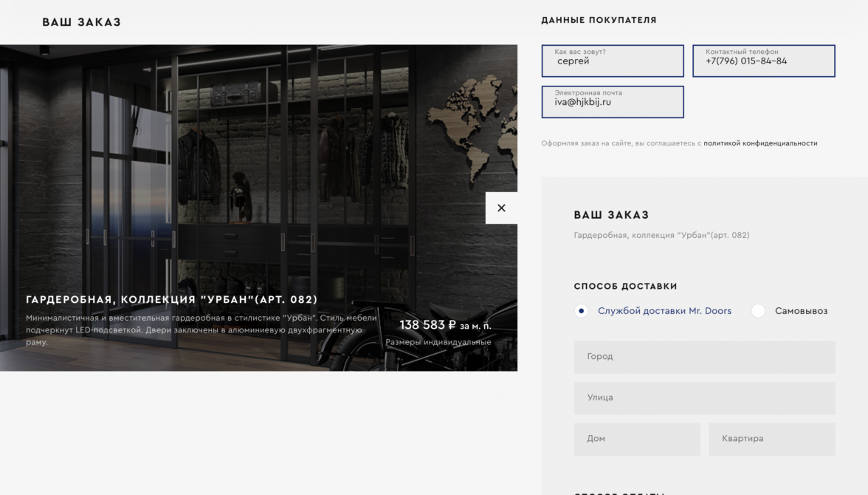Select the Mr. Doors delivery service radio button
This screenshot has width=868, height=495.
pos(582,311)
